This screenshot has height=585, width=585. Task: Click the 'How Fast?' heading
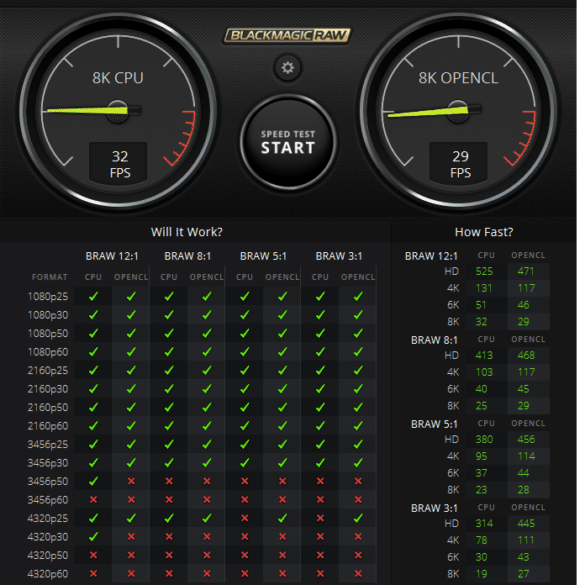[484, 232]
